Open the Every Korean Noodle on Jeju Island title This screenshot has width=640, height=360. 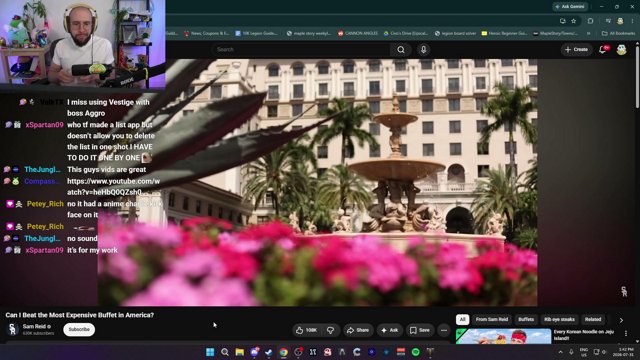[584, 335]
